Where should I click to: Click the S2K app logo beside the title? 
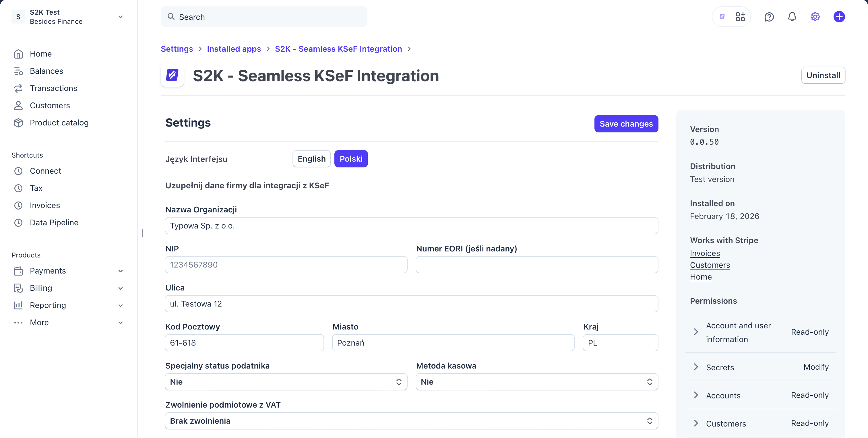pos(172,75)
